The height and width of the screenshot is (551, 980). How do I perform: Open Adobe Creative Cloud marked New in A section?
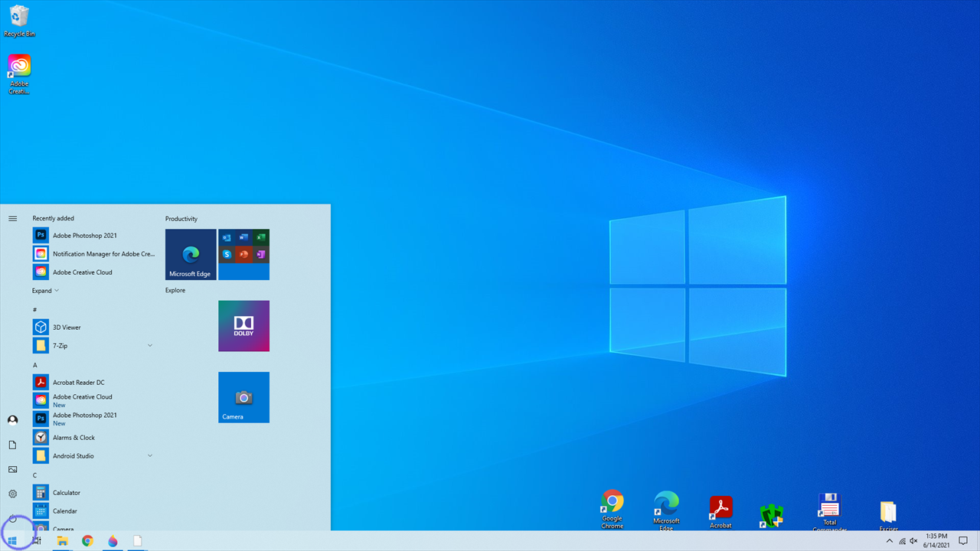click(93, 400)
